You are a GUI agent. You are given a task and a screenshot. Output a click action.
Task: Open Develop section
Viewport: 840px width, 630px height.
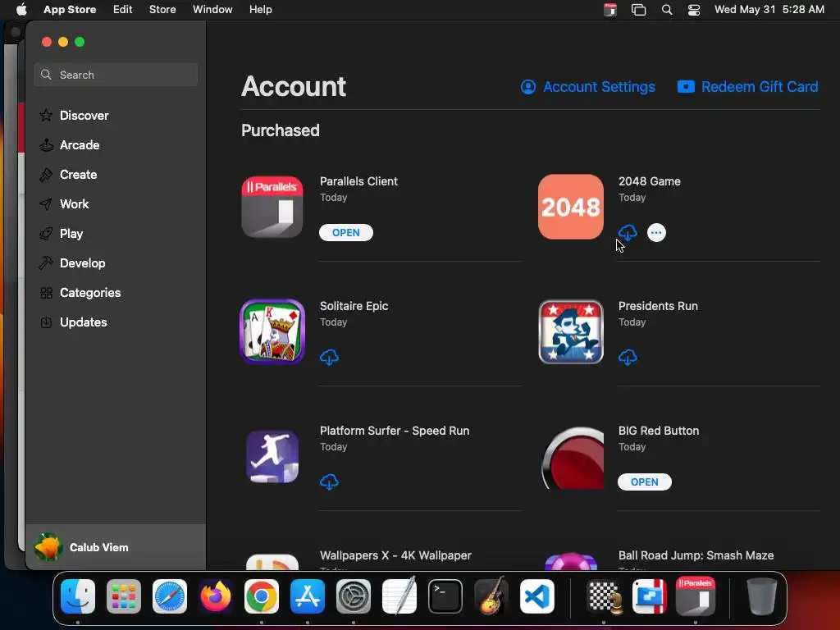pos(72,262)
